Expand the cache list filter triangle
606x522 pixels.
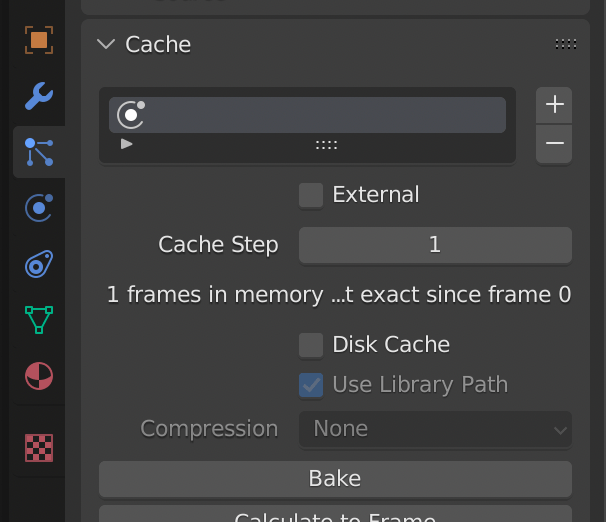tap(127, 144)
